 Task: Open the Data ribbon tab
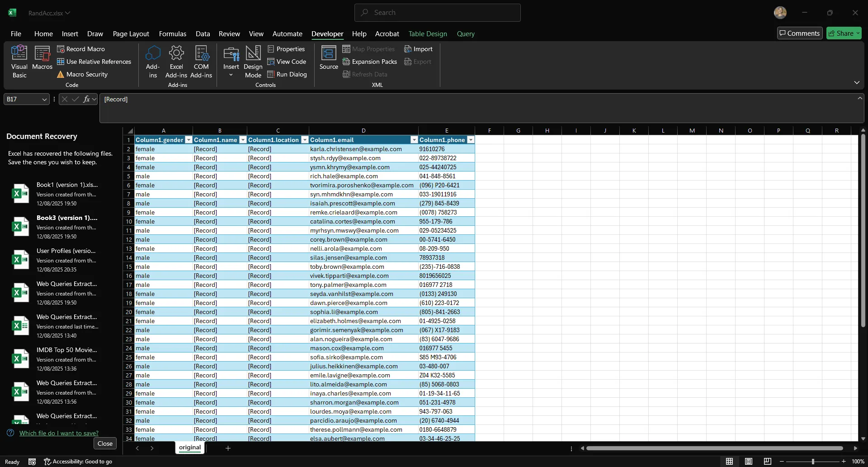click(203, 33)
